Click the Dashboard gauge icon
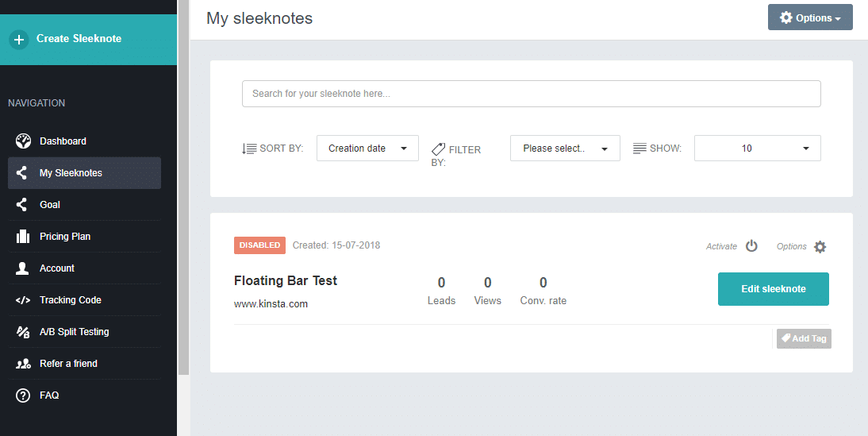868x436 pixels. coord(23,141)
